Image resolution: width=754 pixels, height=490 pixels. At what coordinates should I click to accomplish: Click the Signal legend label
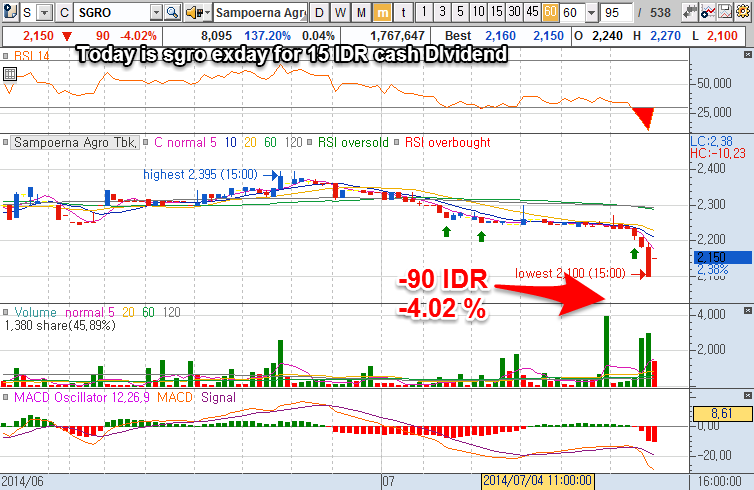(218, 397)
